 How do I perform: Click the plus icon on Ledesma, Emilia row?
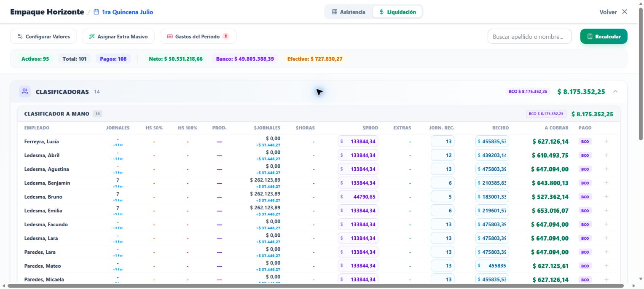(x=606, y=211)
